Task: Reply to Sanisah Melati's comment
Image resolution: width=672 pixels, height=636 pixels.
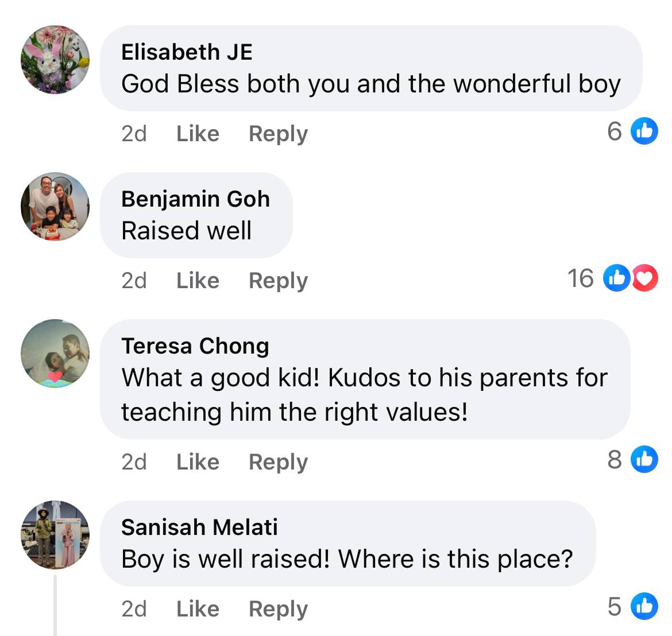Action: pyautogui.click(x=278, y=609)
